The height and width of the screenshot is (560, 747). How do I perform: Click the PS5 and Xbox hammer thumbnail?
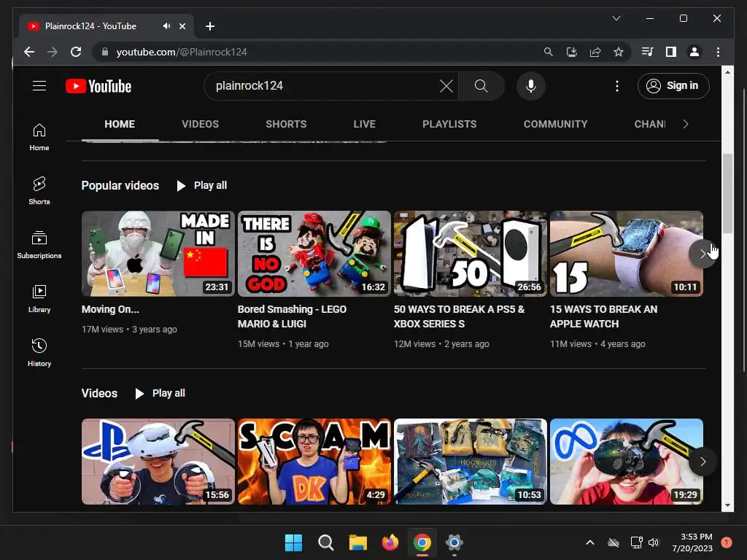click(x=471, y=254)
